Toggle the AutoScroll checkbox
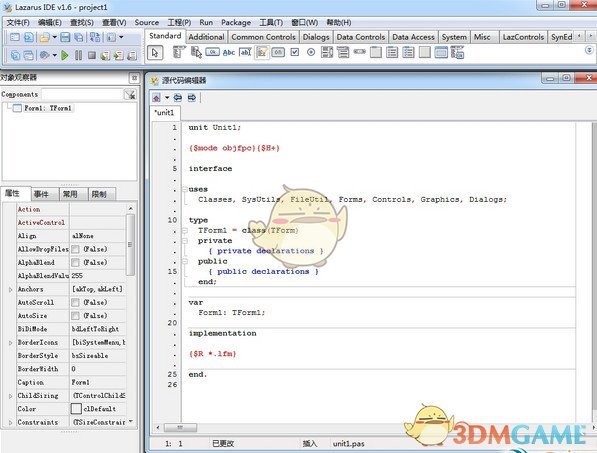The image size is (597, 453). tap(75, 303)
